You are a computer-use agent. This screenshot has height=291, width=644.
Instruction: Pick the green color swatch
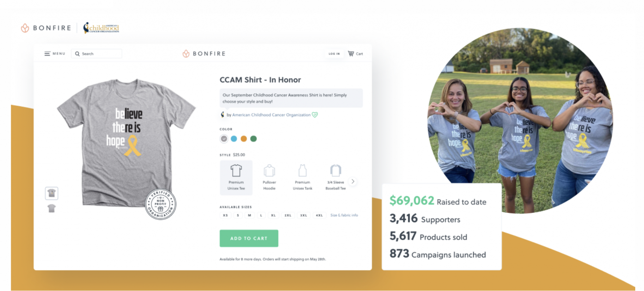[253, 139]
